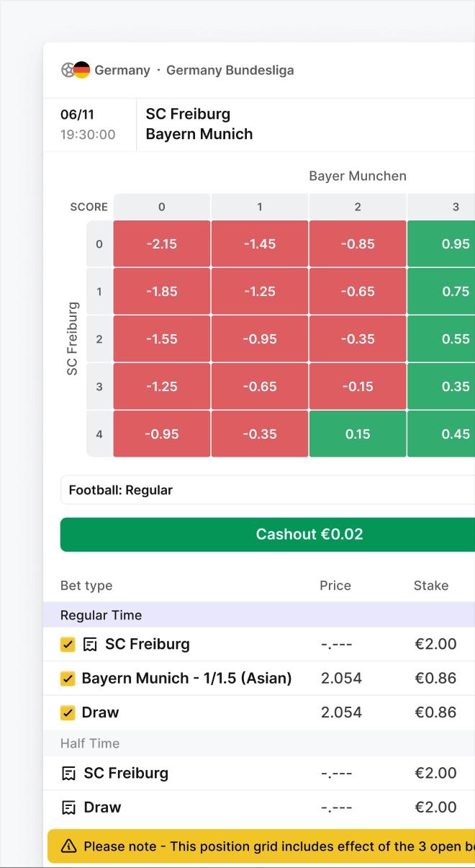Screen dimensions: 475x868
Task: Click the warning triangle icon in notice
Action: point(69,846)
